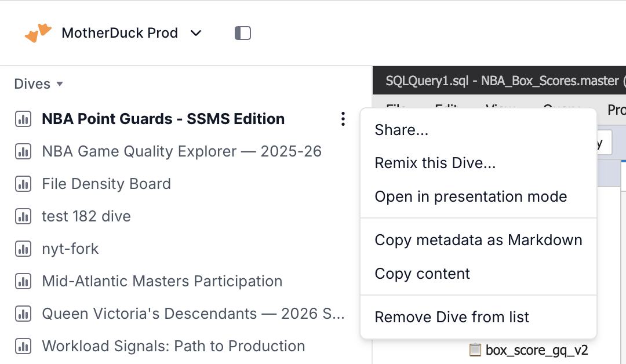Open the MotherDuck Prod organization dropdown chevron
The height and width of the screenshot is (364, 626).
click(x=196, y=33)
